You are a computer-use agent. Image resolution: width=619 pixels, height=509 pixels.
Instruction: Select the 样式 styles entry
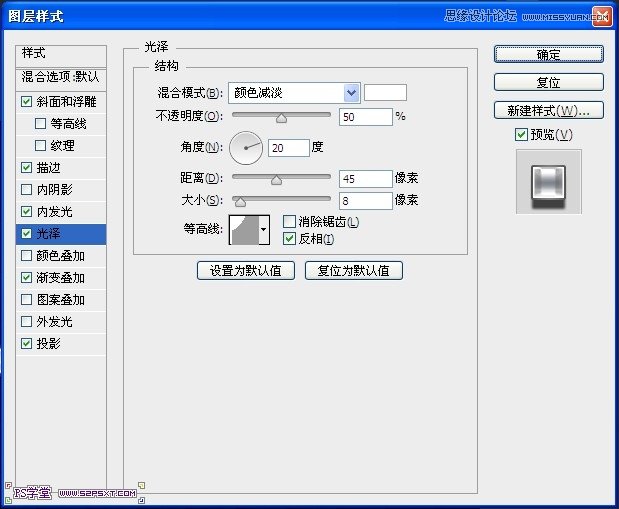(x=61, y=55)
